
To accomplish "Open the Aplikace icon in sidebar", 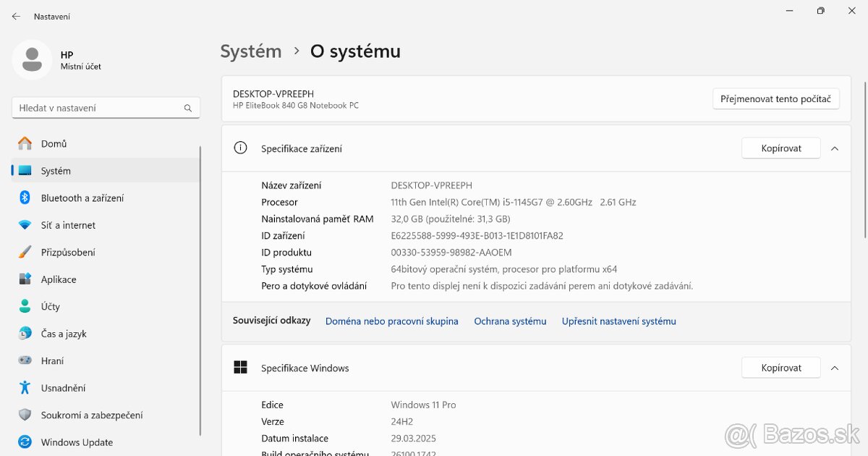I will pyautogui.click(x=25, y=279).
